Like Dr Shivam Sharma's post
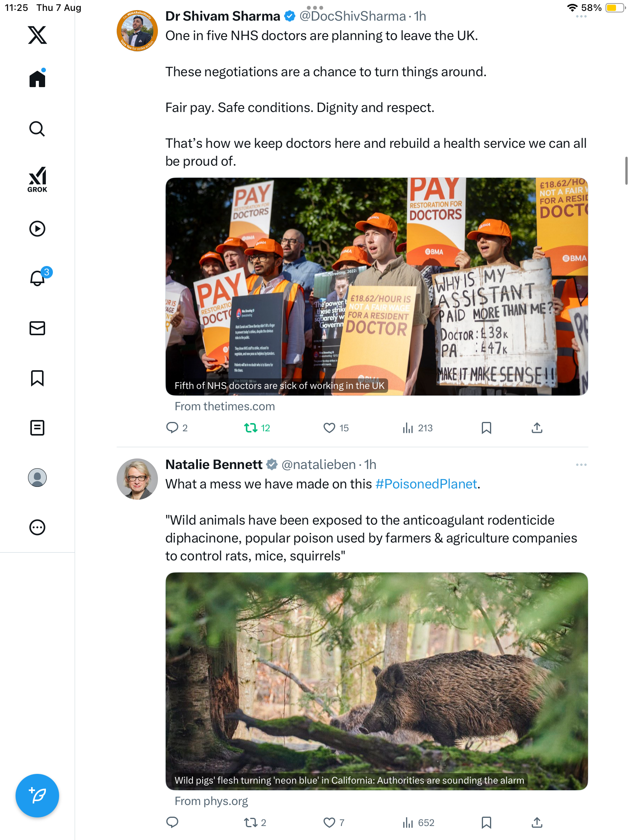The image size is (630, 840). (x=329, y=428)
